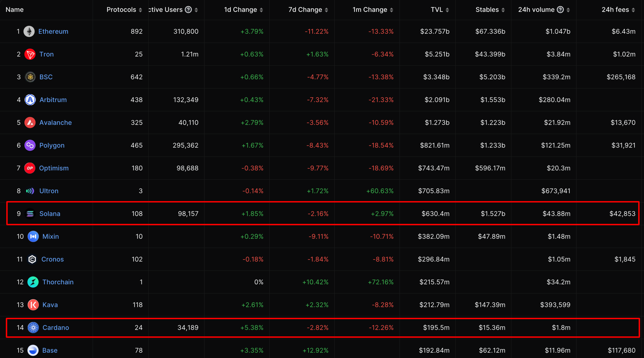Sort by Stables column arrows

(503, 10)
